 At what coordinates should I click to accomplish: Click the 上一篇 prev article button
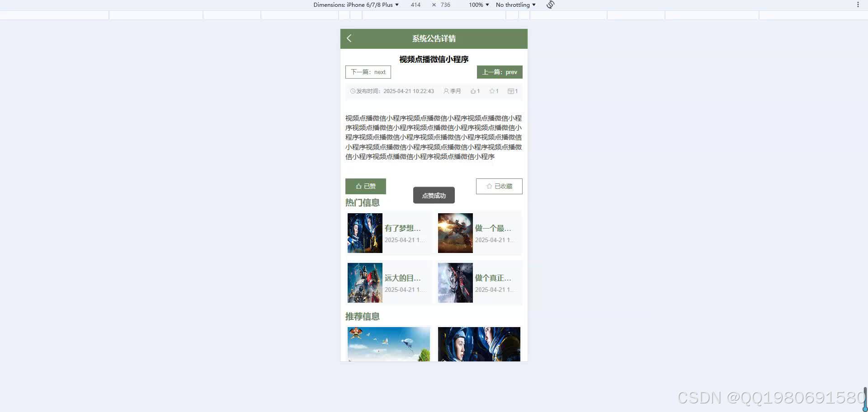(500, 72)
